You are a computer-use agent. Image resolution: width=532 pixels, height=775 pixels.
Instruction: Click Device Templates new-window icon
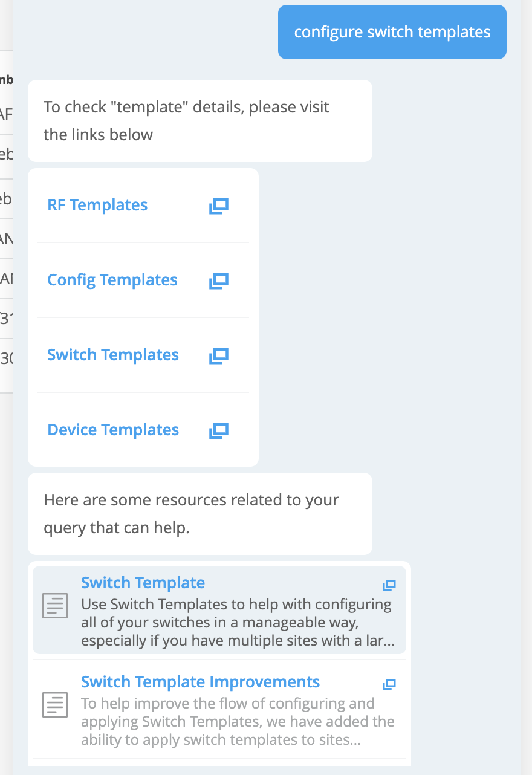(x=218, y=430)
